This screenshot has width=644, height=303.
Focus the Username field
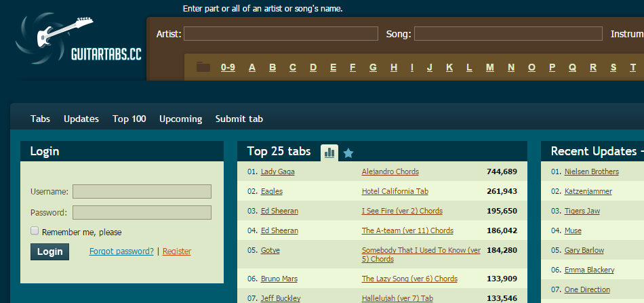coord(142,191)
